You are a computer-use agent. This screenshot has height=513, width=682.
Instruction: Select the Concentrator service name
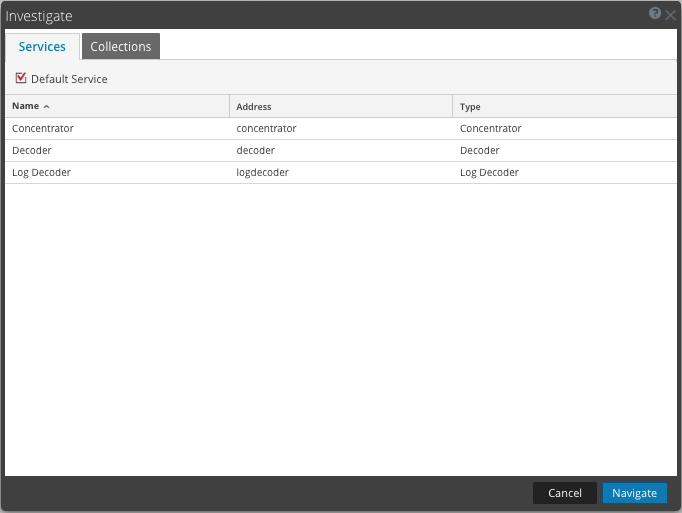(43, 129)
